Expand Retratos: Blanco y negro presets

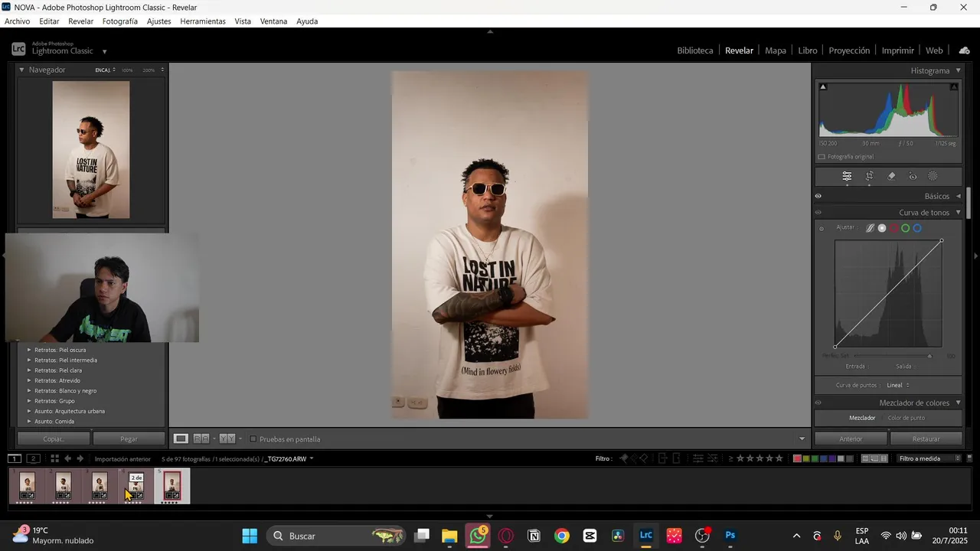(x=29, y=390)
